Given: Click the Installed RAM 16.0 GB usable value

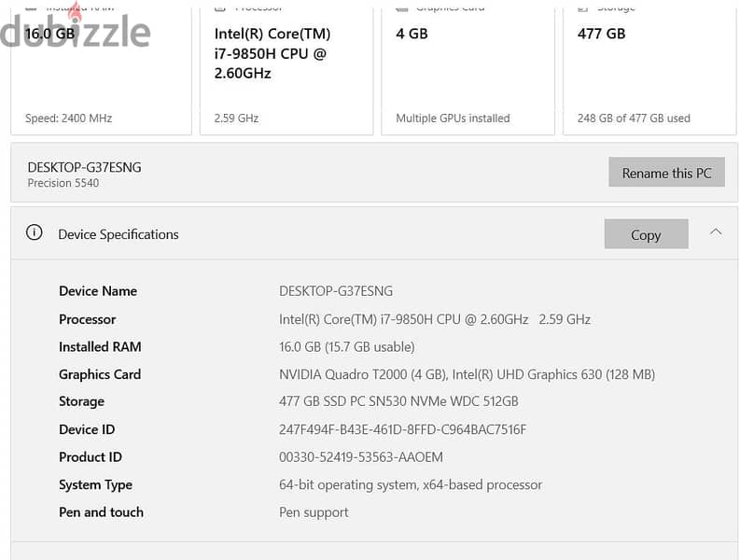Looking at the screenshot, I should 347,347.
